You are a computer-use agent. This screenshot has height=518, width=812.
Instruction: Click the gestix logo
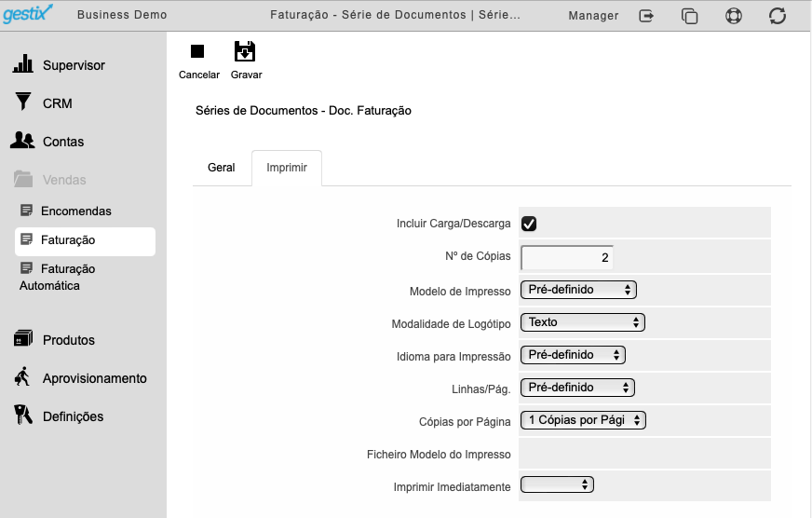tap(28, 13)
